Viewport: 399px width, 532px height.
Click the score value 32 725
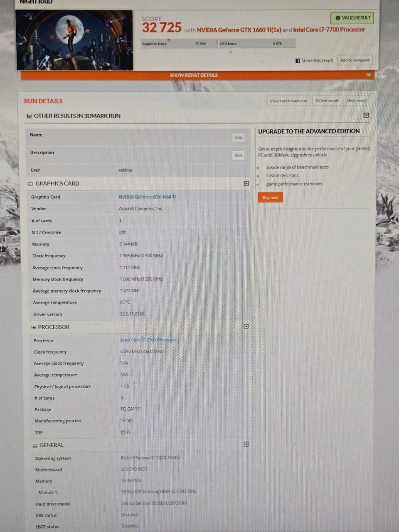pyautogui.click(x=162, y=27)
